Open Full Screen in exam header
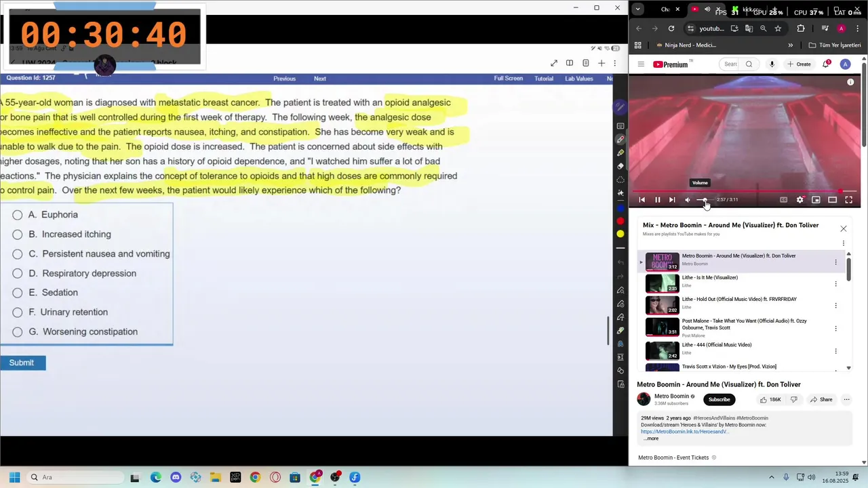This screenshot has height=488, width=868. coord(508,79)
